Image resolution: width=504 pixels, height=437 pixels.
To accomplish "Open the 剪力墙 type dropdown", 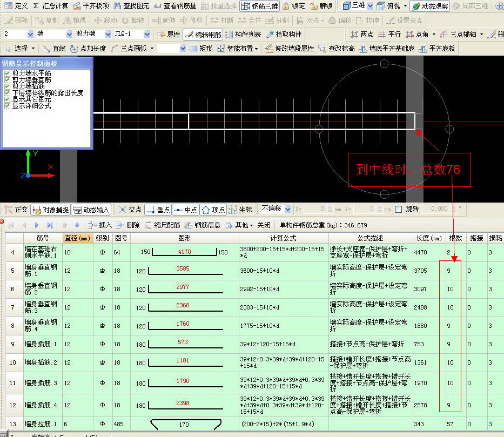I will click(109, 33).
